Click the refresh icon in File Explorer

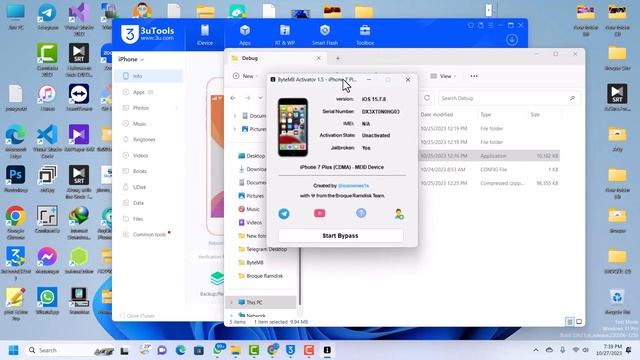(427, 98)
